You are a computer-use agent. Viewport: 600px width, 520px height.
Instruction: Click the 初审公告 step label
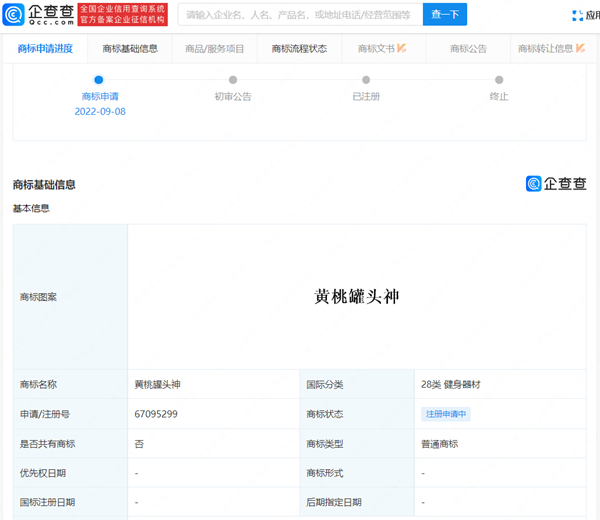coord(233,96)
